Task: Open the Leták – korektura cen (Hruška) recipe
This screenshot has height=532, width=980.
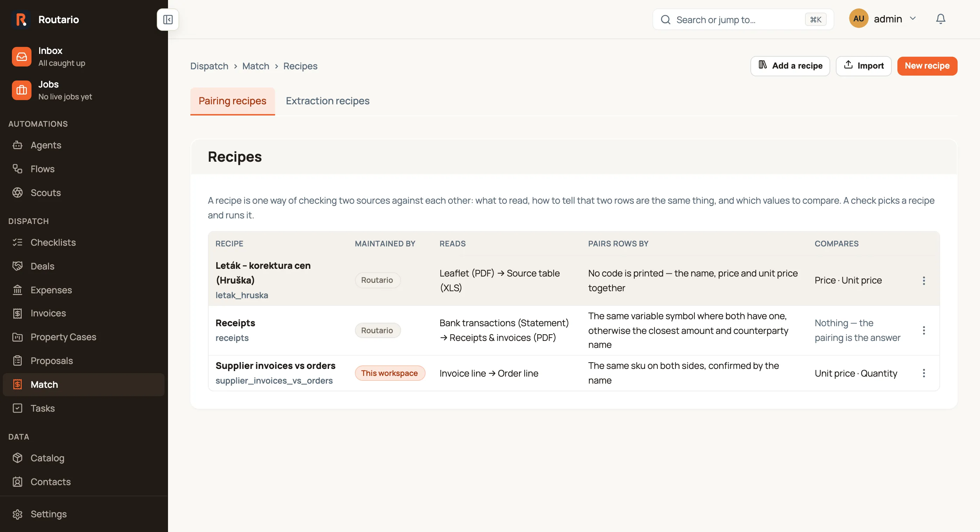Action: pyautogui.click(x=263, y=273)
